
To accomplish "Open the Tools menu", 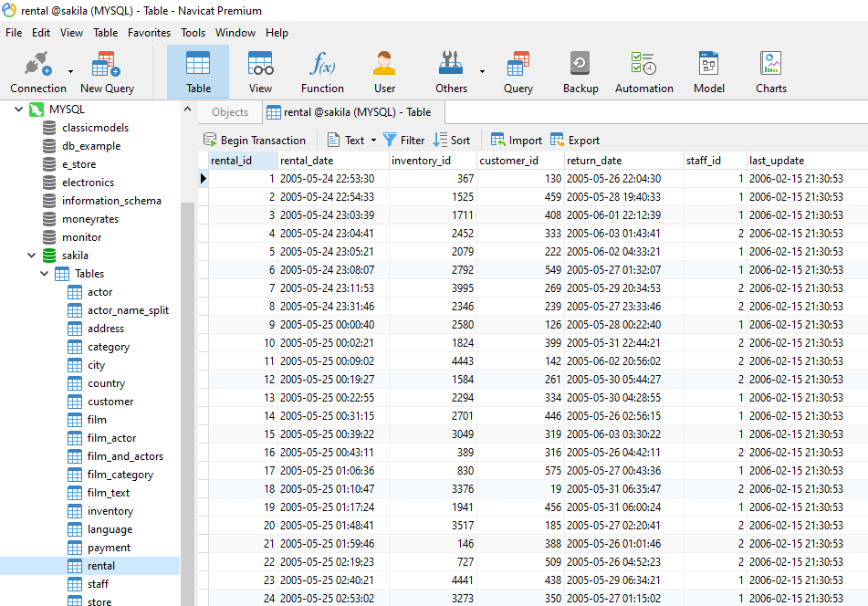I will tap(193, 32).
